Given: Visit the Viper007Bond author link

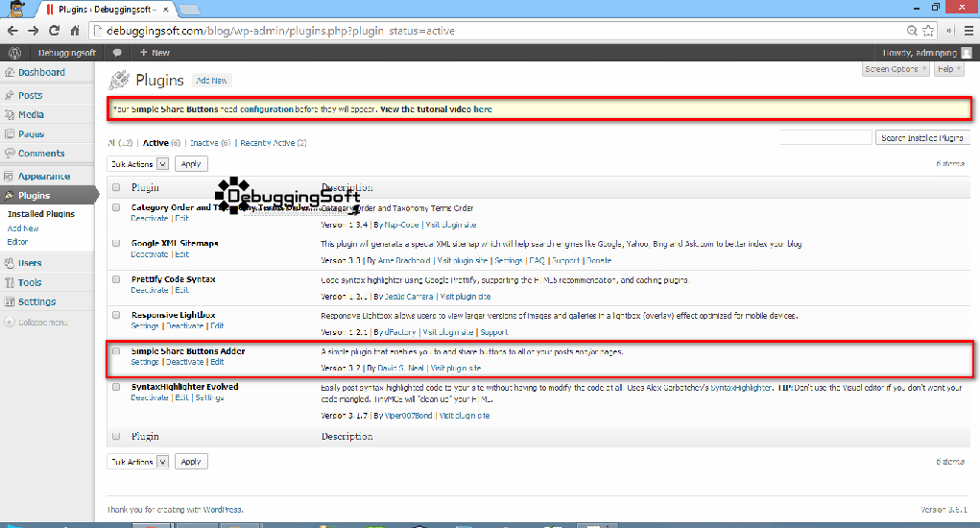Looking at the screenshot, I should click(x=408, y=416).
